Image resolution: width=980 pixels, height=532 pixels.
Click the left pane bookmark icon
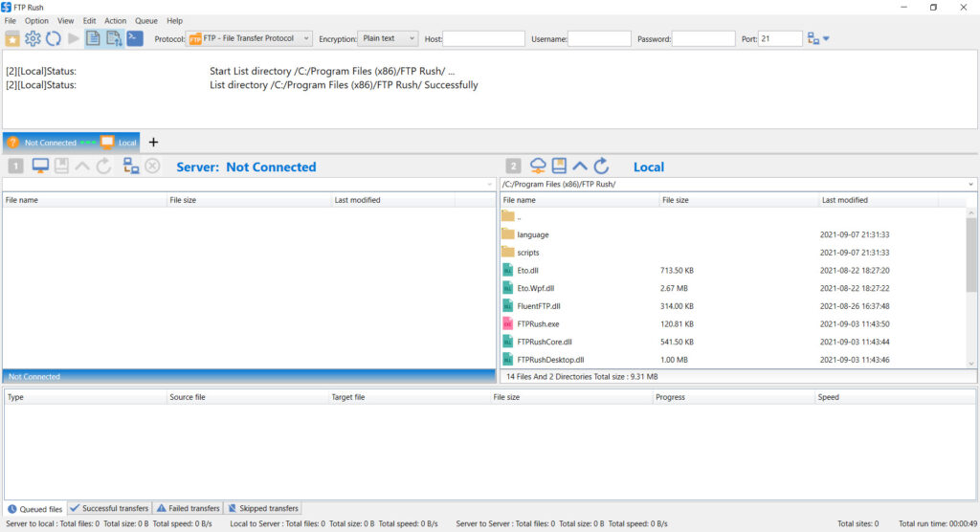tap(61, 166)
